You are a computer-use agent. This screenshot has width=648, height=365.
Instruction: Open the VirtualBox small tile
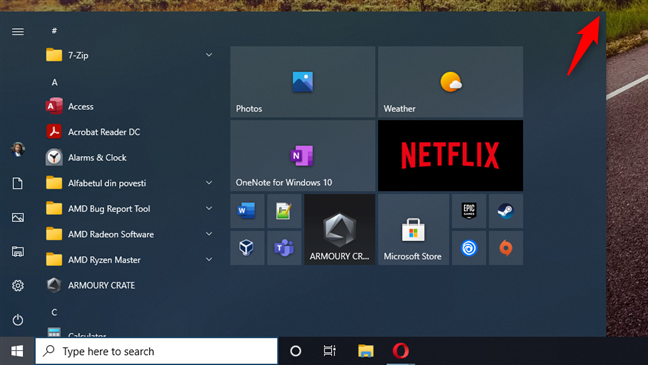pyautogui.click(x=247, y=248)
